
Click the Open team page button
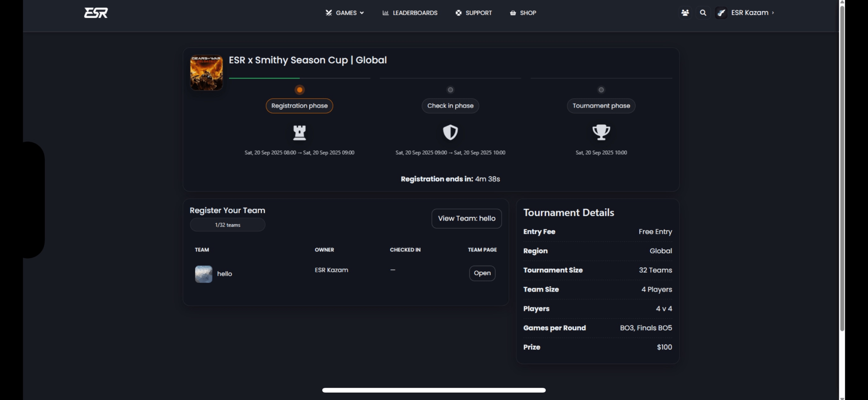coord(482,273)
